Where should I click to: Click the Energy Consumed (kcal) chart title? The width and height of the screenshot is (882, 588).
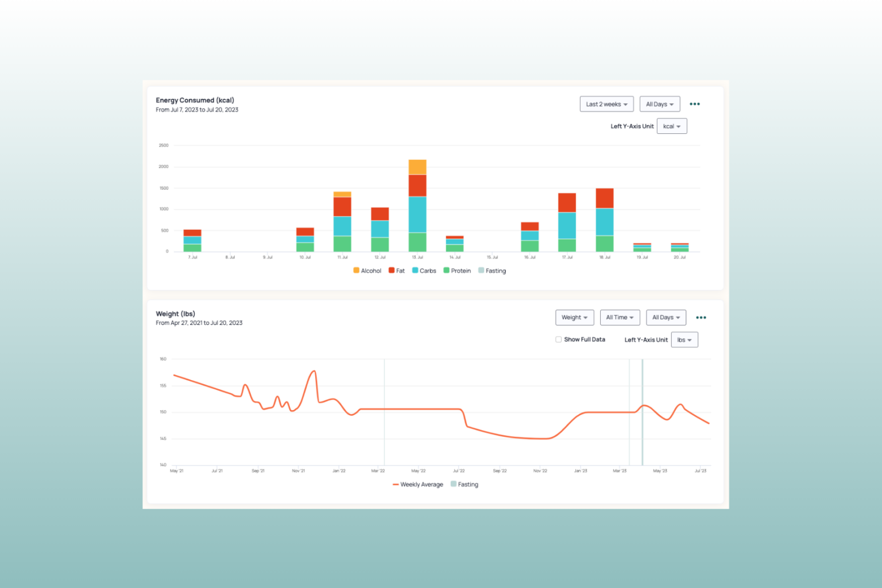click(195, 100)
